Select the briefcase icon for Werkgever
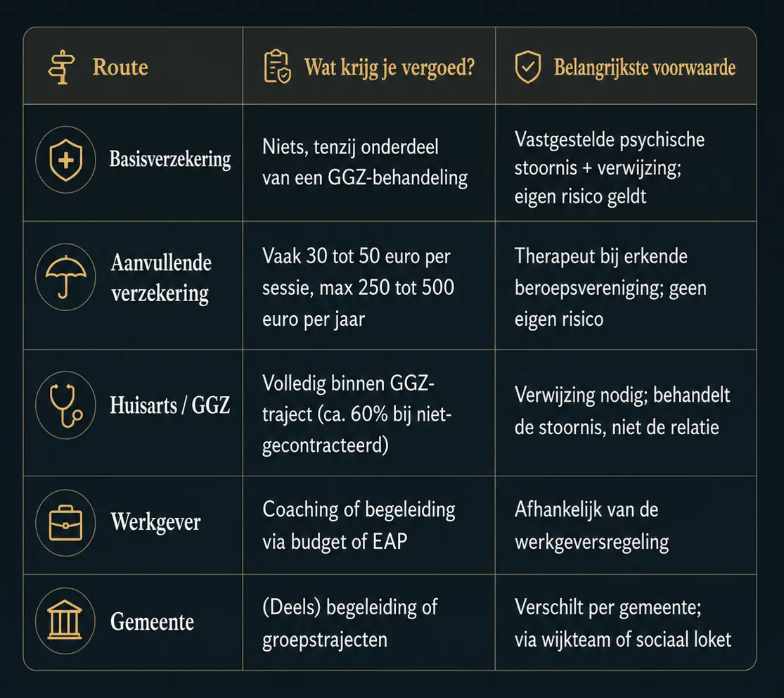 [x=65, y=523]
